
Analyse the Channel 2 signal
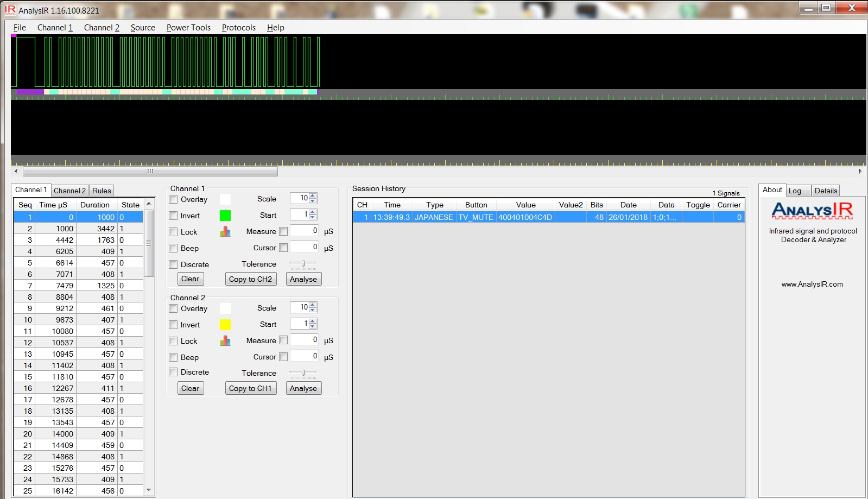pyautogui.click(x=303, y=388)
